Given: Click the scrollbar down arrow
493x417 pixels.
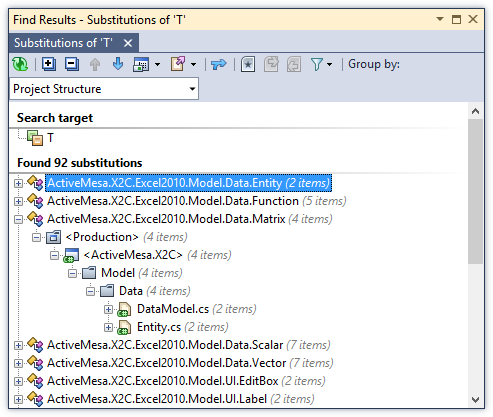Looking at the screenshot, I should pos(476,399).
